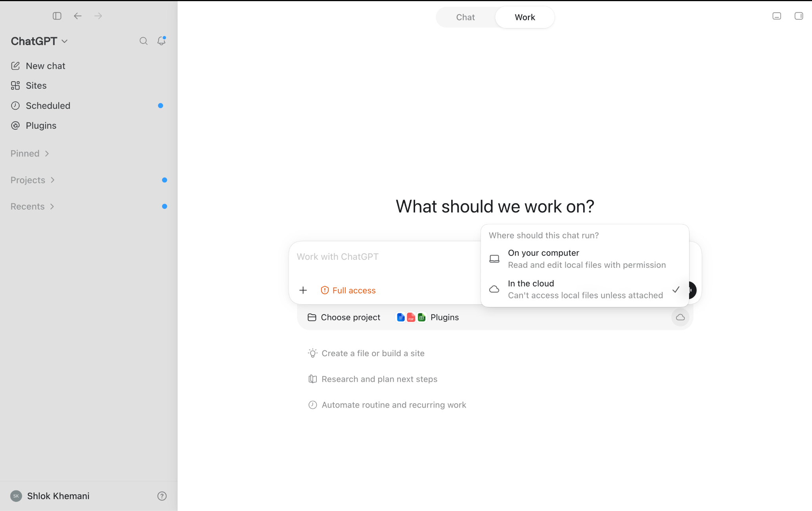The image size is (812, 511).
Task: Choose Research and plan next steps
Action: [373, 379]
